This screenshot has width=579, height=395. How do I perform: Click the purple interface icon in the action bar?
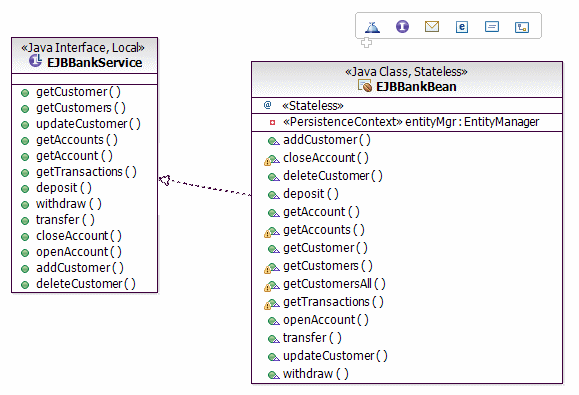[x=402, y=27]
